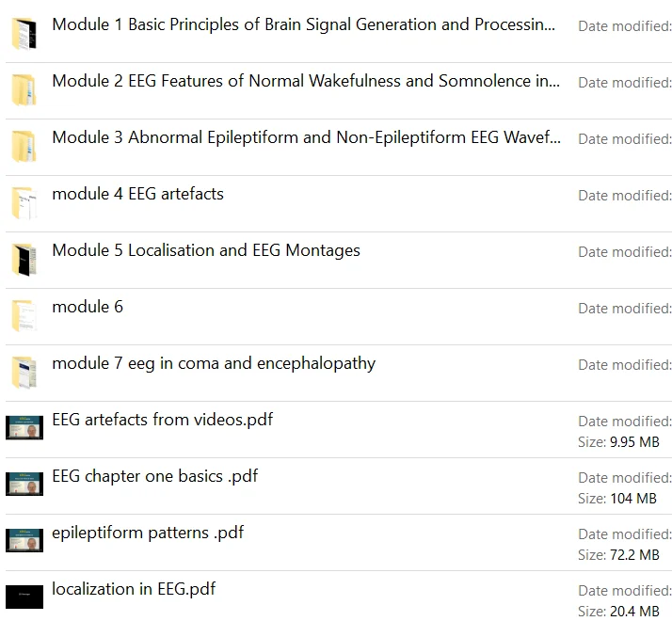The image size is (672, 637).
Task: Click the Module 2 EEG Features folder name
Action: [x=306, y=81]
